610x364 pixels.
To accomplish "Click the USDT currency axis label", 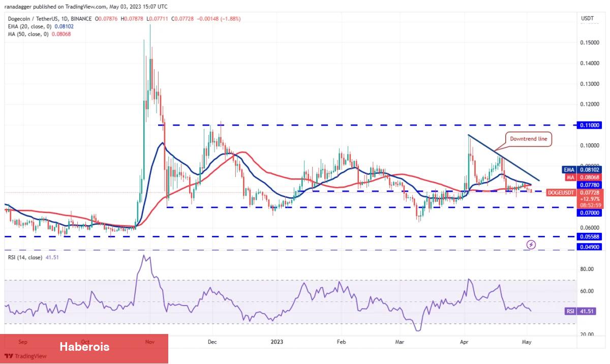I will tap(588, 19).
